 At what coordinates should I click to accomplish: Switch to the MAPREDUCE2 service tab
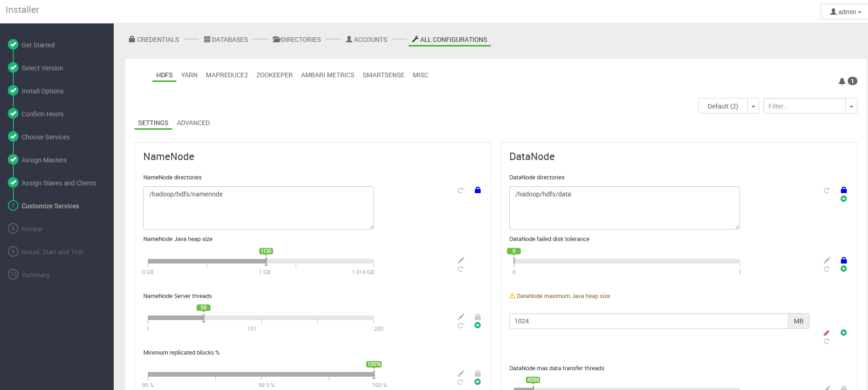[227, 75]
